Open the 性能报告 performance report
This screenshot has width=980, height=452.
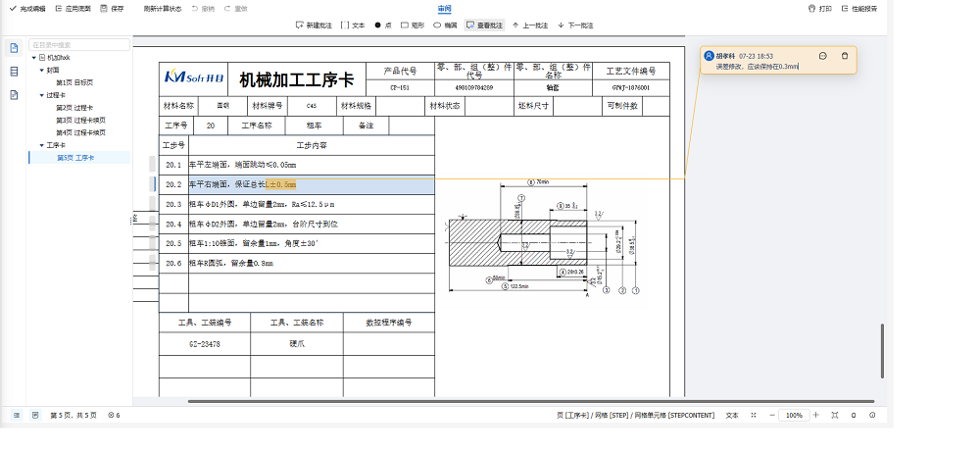[x=859, y=9]
